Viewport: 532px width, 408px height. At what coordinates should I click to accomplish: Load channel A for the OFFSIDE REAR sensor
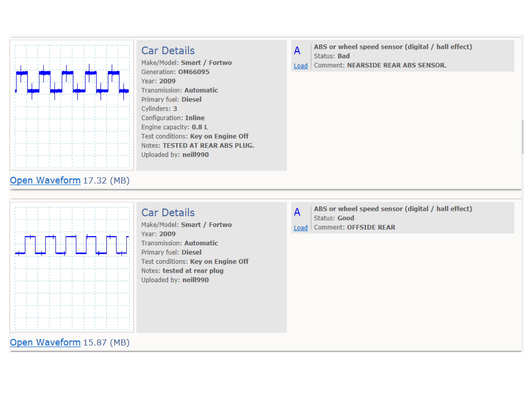[x=301, y=228]
